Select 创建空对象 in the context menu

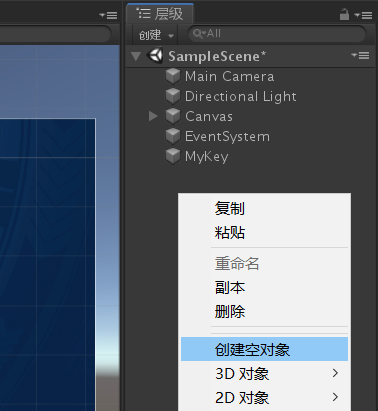(264, 349)
